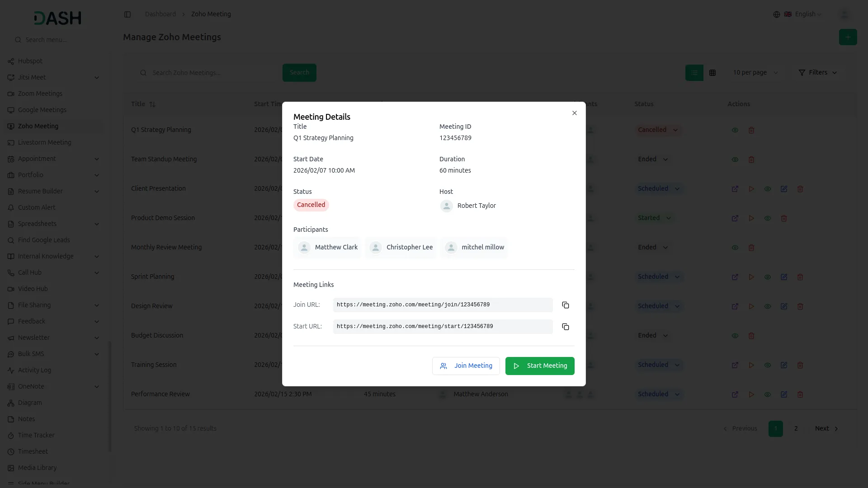View details of Design Review meeting
The image size is (868, 488).
(x=768, y=306)
